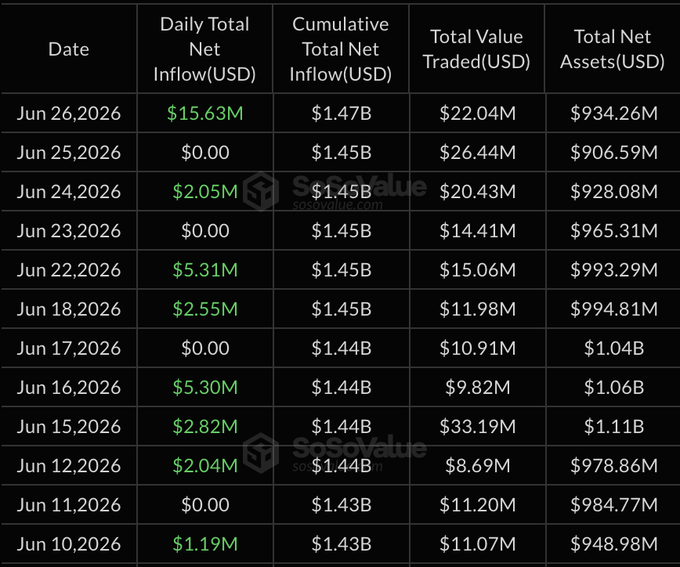This screenshot has height=567, width=680.
Task: Click the $1.06B net assets cell
Action: 614,387
